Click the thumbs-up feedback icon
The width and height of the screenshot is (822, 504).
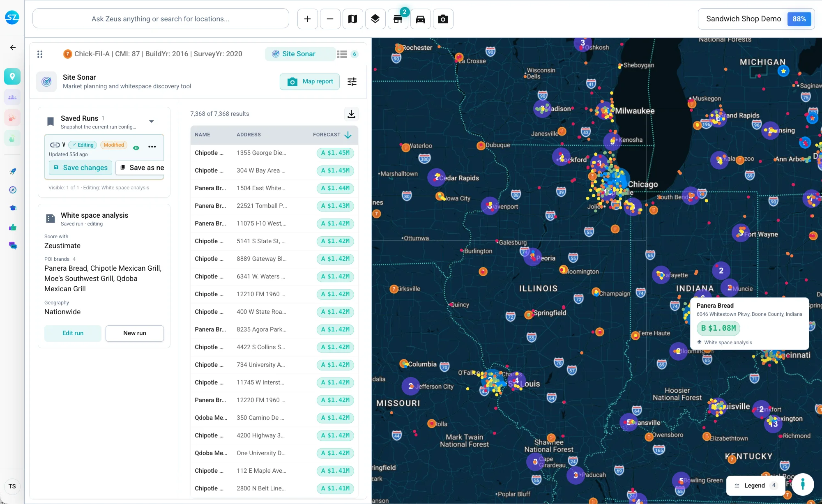[x=13, y=227]
